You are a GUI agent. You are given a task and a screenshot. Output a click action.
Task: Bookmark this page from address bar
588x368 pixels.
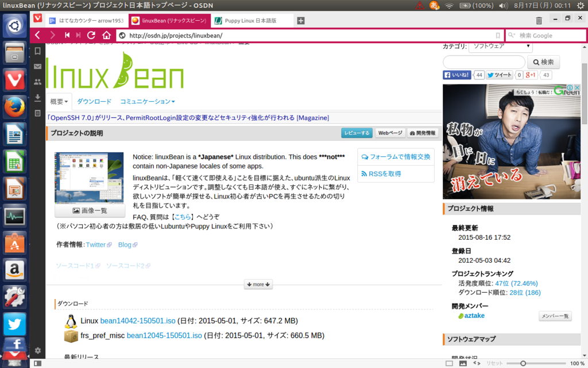point(498,36)
